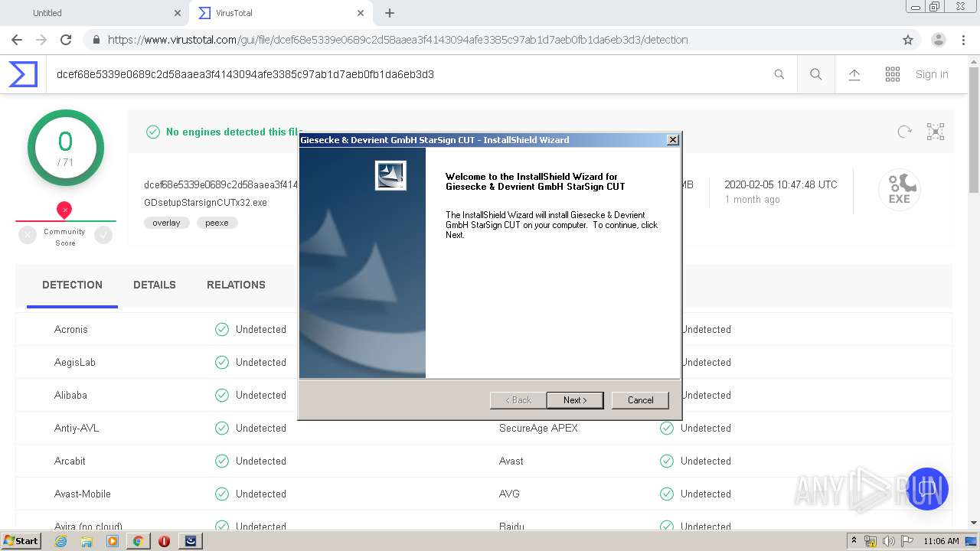Click the Opera taskbar icon
Viewport: 980px width, 551px height.
pyautogui.click(x=164, y=541)
